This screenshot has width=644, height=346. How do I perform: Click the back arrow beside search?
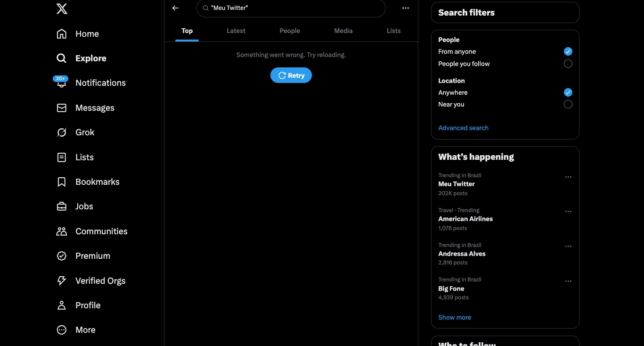(175, 8)
